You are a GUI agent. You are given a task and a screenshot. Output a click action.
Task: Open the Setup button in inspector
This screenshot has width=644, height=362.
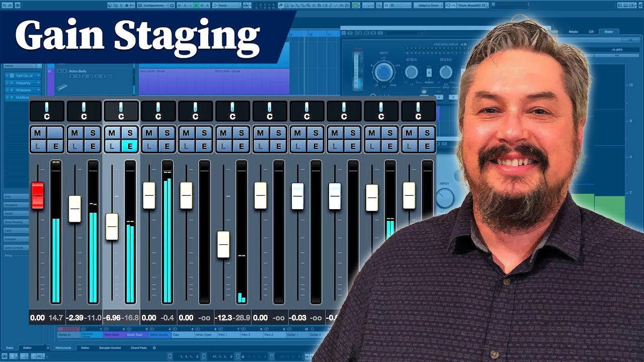[9, 255]
